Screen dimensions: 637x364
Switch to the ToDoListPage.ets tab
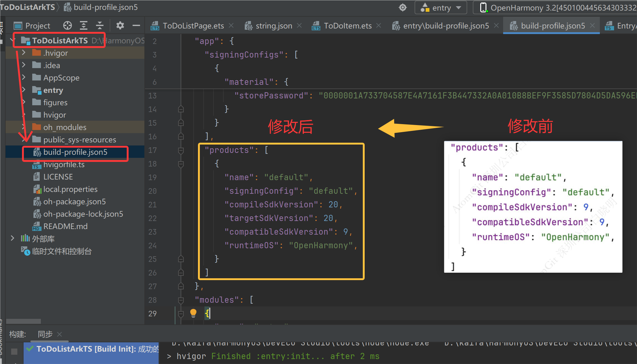click(x=193, y=26)
